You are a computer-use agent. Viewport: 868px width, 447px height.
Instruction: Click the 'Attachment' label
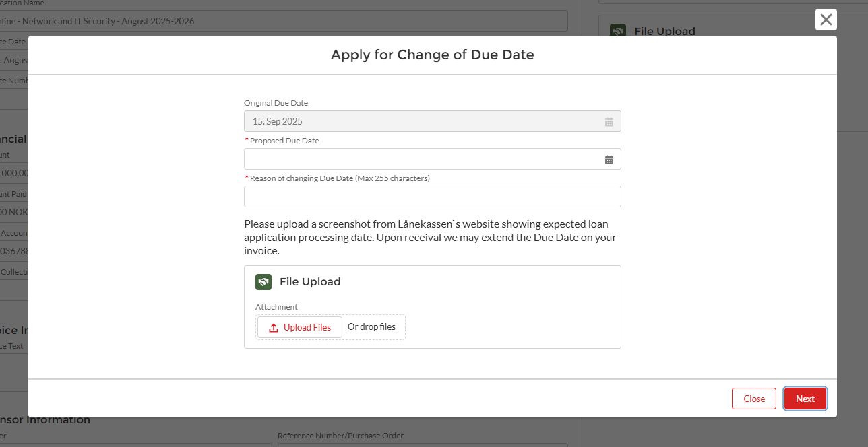pos(276,307)
